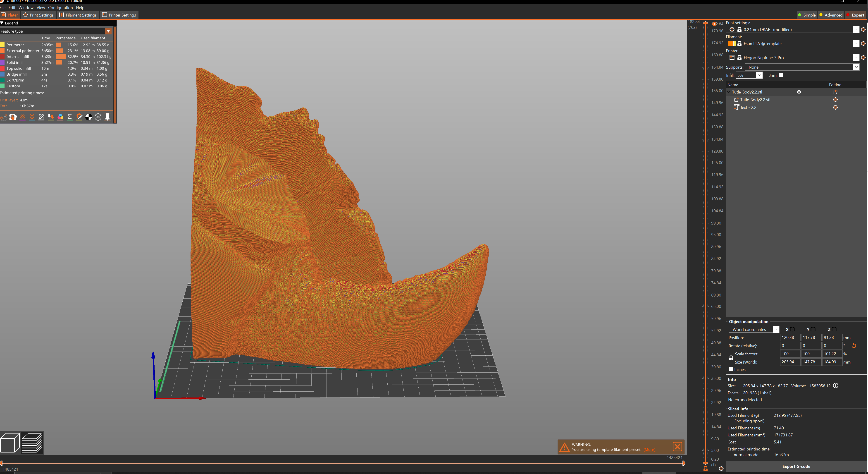The width and height of the screenshot is (868, 474).
Task: Select Simple mode
Action: [807, 15]
